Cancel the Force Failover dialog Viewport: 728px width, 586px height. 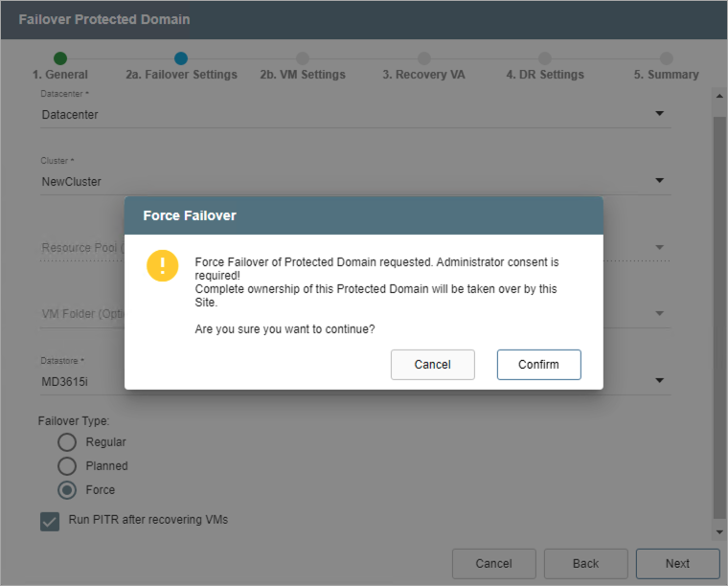click(433, 365)
